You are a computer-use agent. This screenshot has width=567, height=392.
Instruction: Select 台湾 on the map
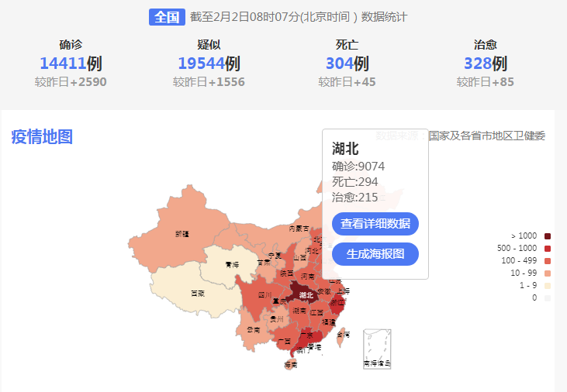[x=342, y=337]
